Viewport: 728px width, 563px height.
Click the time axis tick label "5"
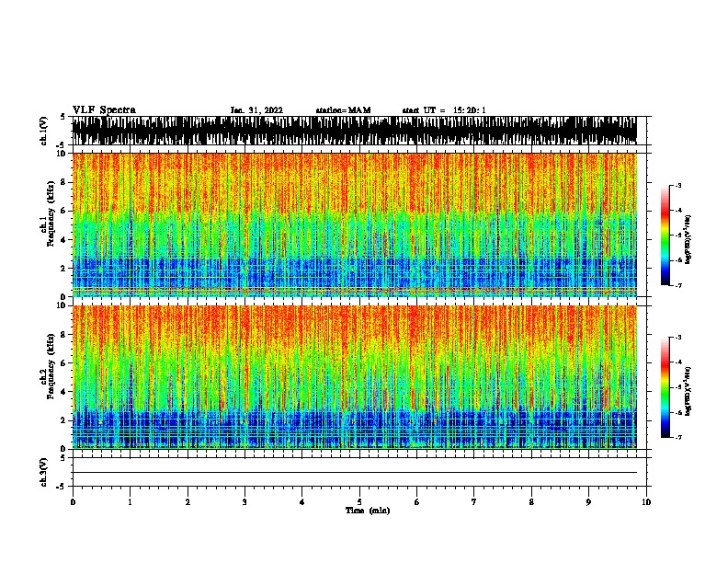[x=359, y=502]
